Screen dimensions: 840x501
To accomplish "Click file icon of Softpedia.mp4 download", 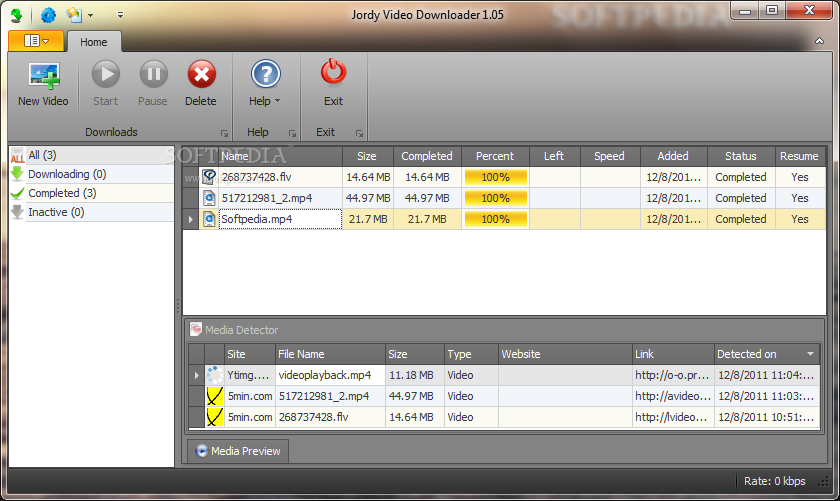I will 209,219.
